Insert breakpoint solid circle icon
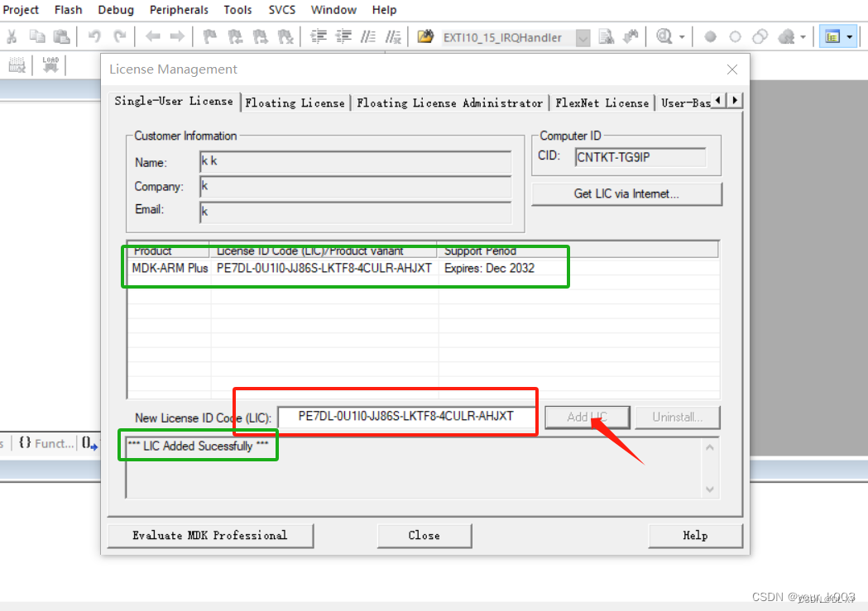This screenshot has width=868, height=611. [x=710, y=37]
